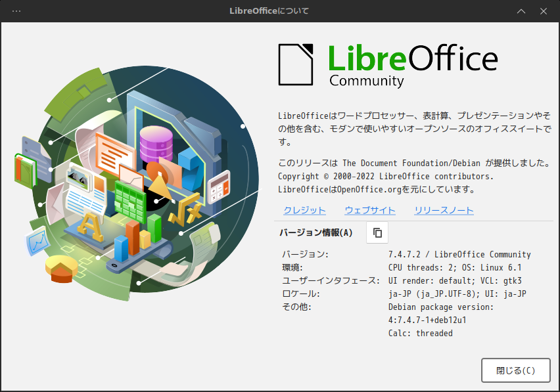Image resolution: width=560 pixels, height=392 pixels.
Task: Click the OpenOffice.org attribution line
Action: click(377, 189)
